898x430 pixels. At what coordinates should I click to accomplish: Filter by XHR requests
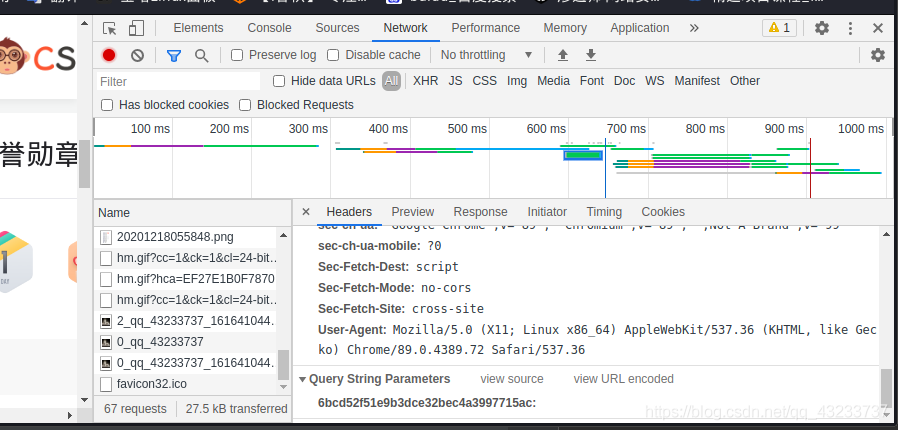(426, 81)
